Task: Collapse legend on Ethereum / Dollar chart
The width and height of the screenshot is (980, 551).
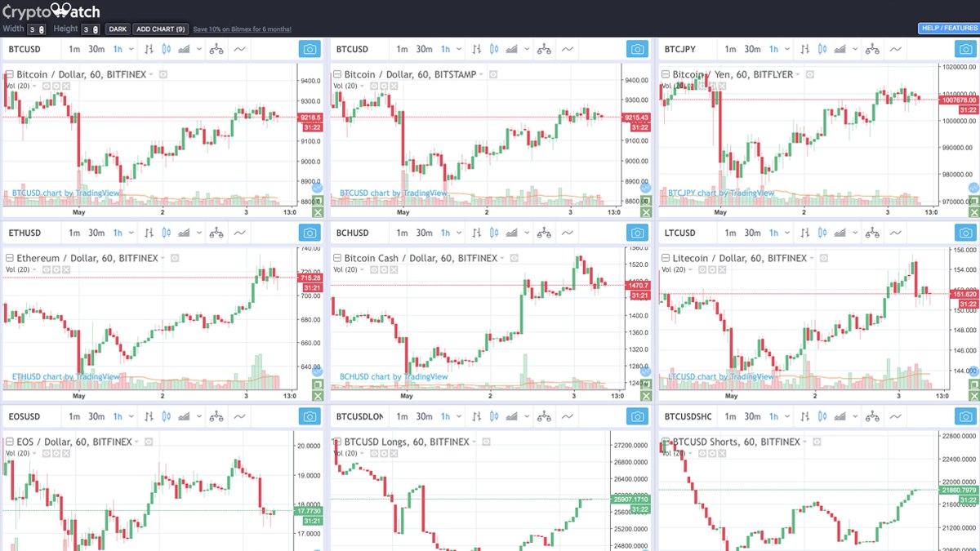Action: click(9, 259)
